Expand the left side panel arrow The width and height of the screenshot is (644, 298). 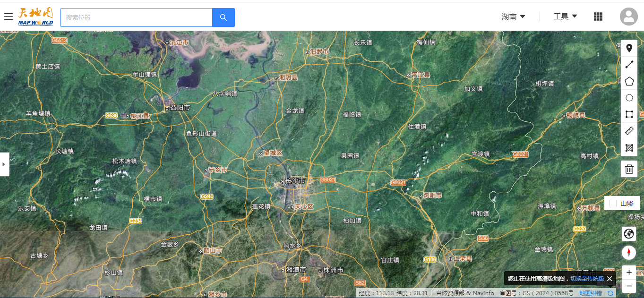(4, 164)
